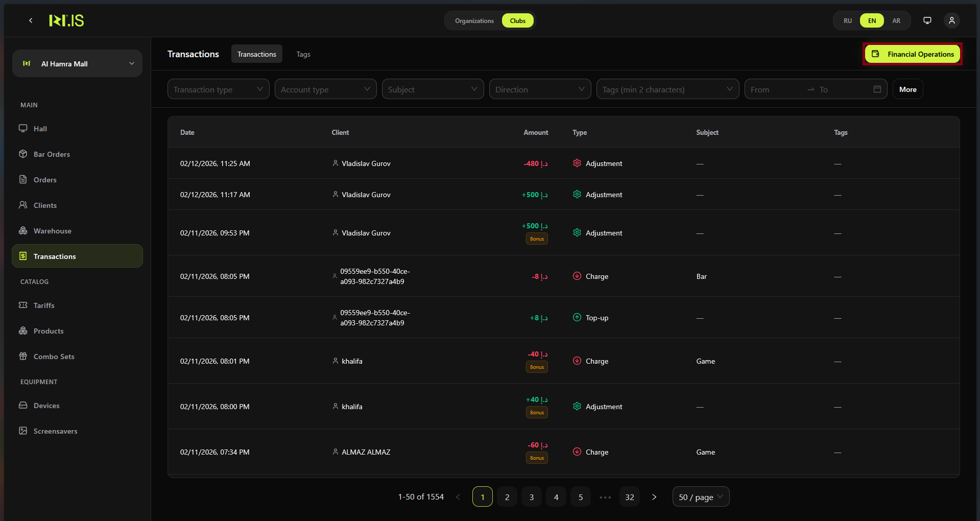Click the Financial Operations button
Screen dimensions: 980x521
point(912,54)
